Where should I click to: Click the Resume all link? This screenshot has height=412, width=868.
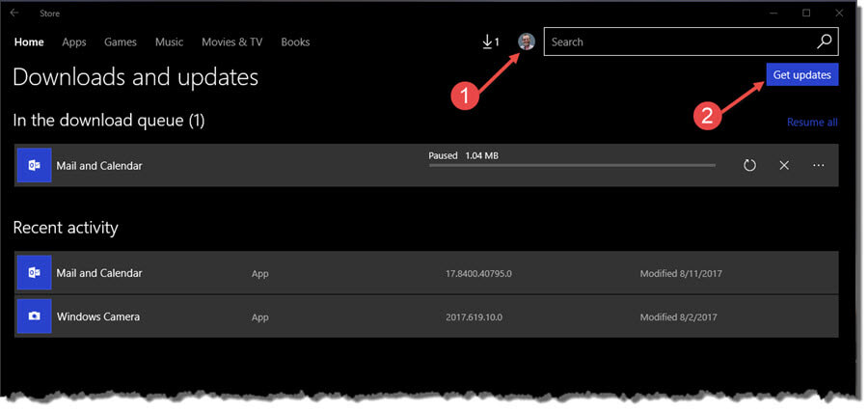(812, 123)
